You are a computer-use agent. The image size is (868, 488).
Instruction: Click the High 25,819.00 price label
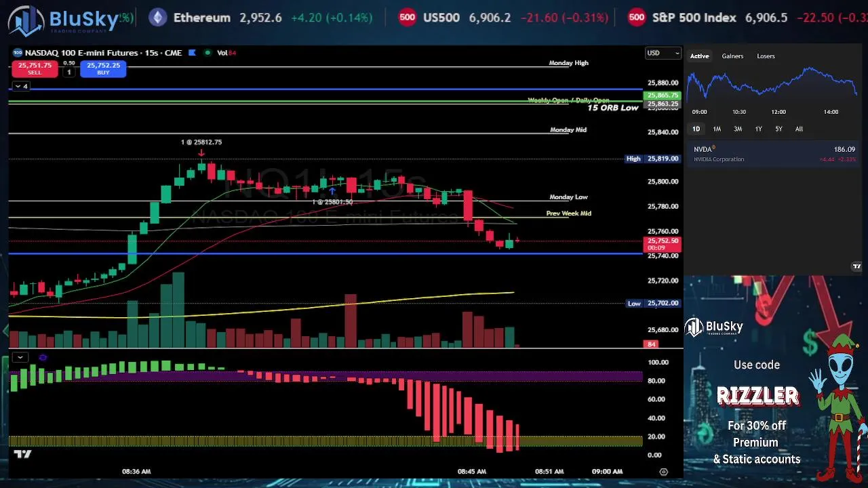pyautogui.click(x=652, y=159)
